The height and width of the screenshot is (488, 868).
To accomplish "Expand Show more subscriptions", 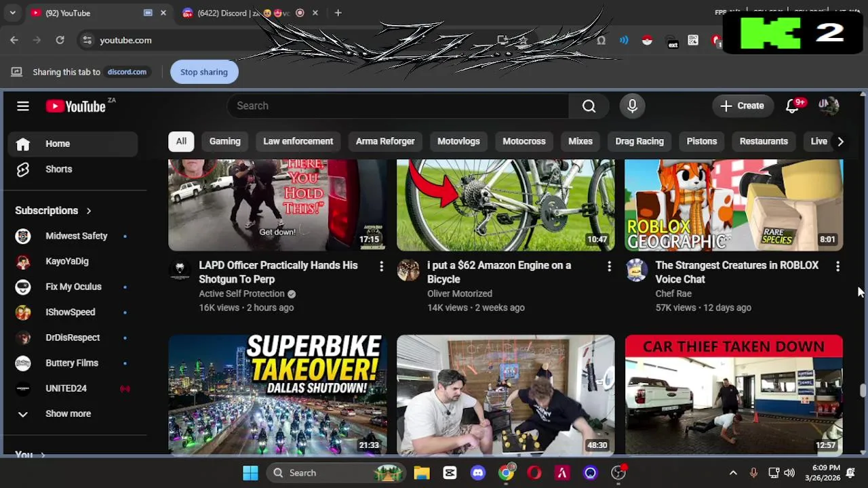I will (73, 413).
